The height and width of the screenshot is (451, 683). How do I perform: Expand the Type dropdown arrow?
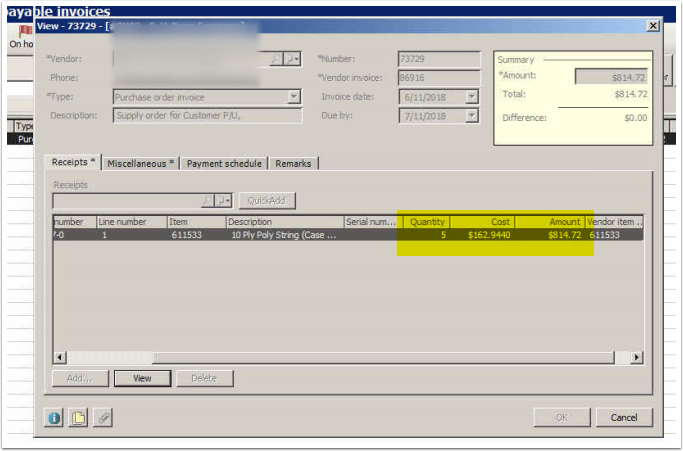294,97
